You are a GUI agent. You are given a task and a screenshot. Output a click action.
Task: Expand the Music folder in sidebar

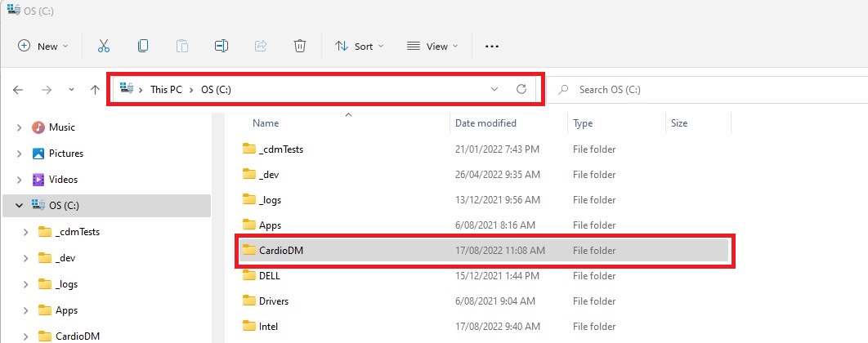click(x=19, y=127)
